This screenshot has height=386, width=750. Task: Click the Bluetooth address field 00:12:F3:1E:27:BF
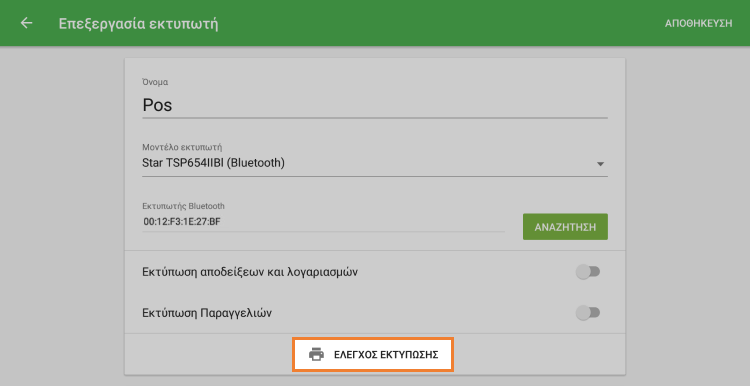pyautogui.click(x=323, y=222)
